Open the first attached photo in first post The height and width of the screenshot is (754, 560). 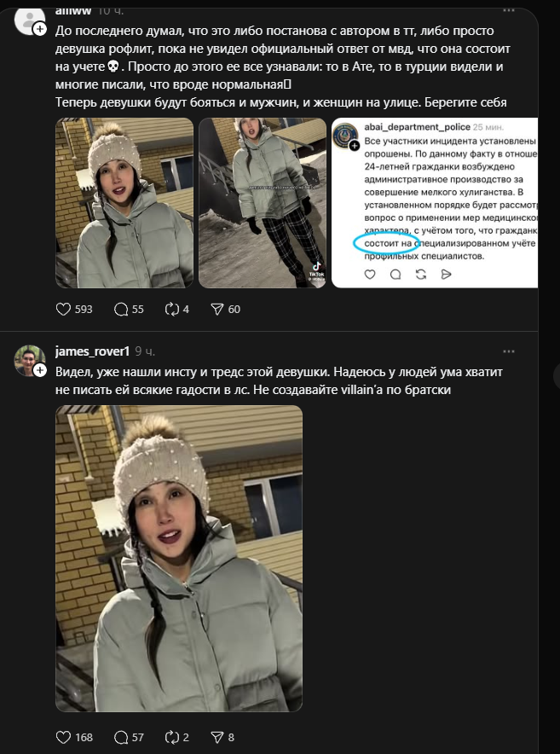124,202
